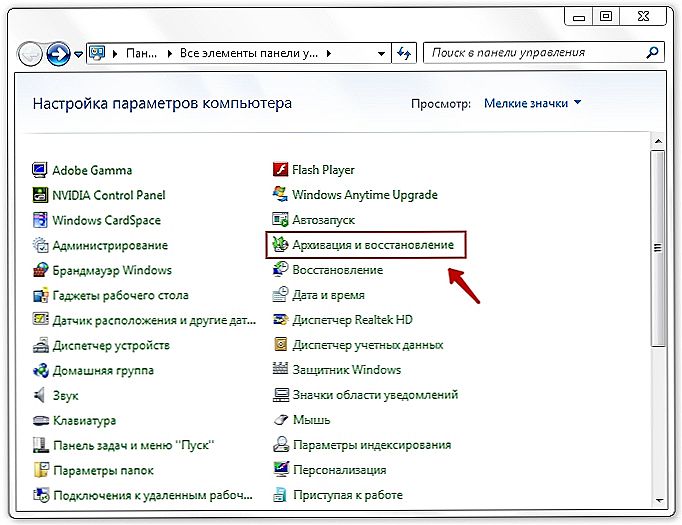
Task: Click the NVIDIA Control Panel icon
Action: (x=40, y=195)
